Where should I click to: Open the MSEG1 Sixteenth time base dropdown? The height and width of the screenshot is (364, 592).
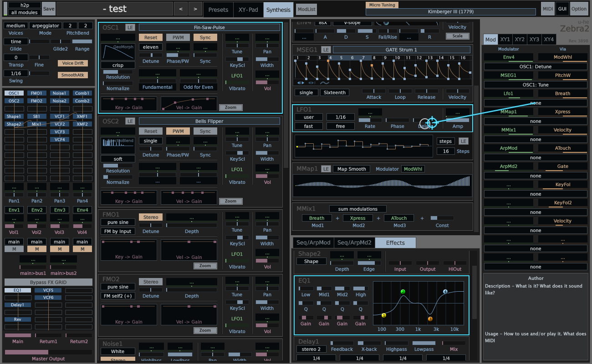[335, 92]
